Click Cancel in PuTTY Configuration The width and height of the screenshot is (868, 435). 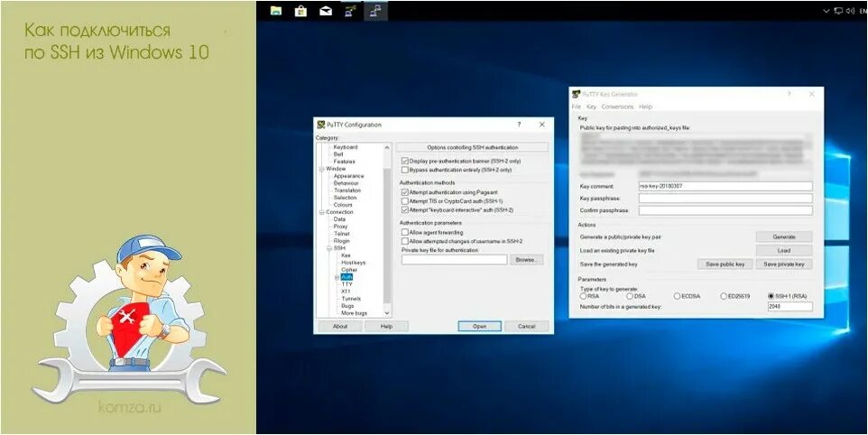click(526, 327)
